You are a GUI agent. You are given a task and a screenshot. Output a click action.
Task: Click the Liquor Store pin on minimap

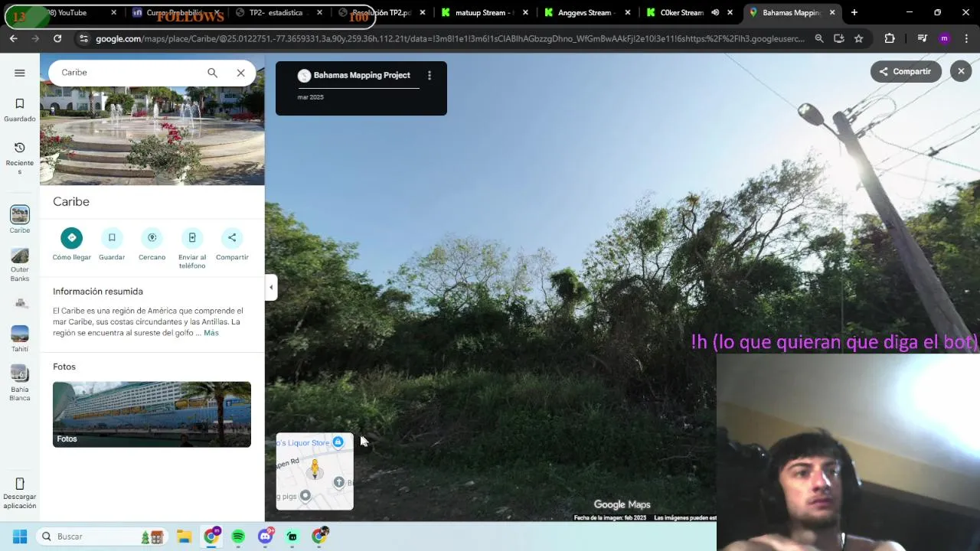pos(338,442)
